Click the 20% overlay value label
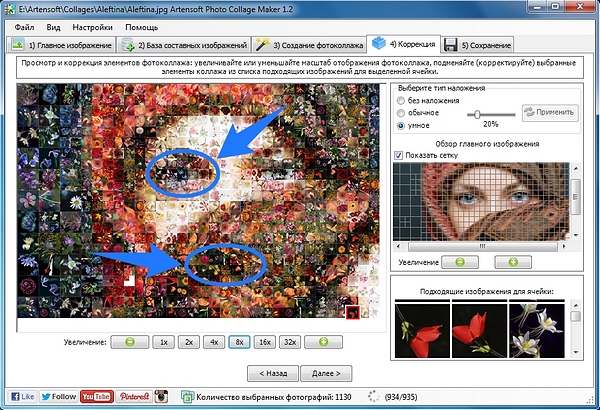This screenshot has width=600, height=410. click(490, 124)
